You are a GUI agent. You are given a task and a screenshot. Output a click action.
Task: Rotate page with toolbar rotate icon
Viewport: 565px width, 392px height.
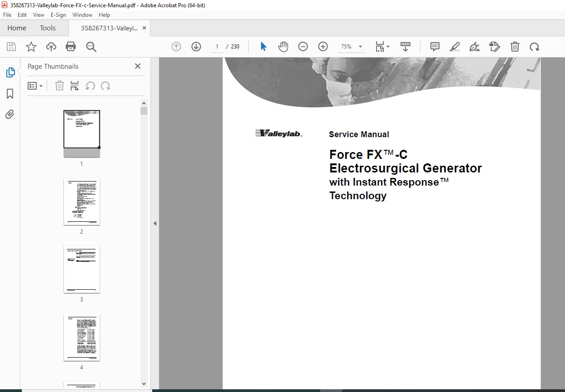(x=535, y=47)
